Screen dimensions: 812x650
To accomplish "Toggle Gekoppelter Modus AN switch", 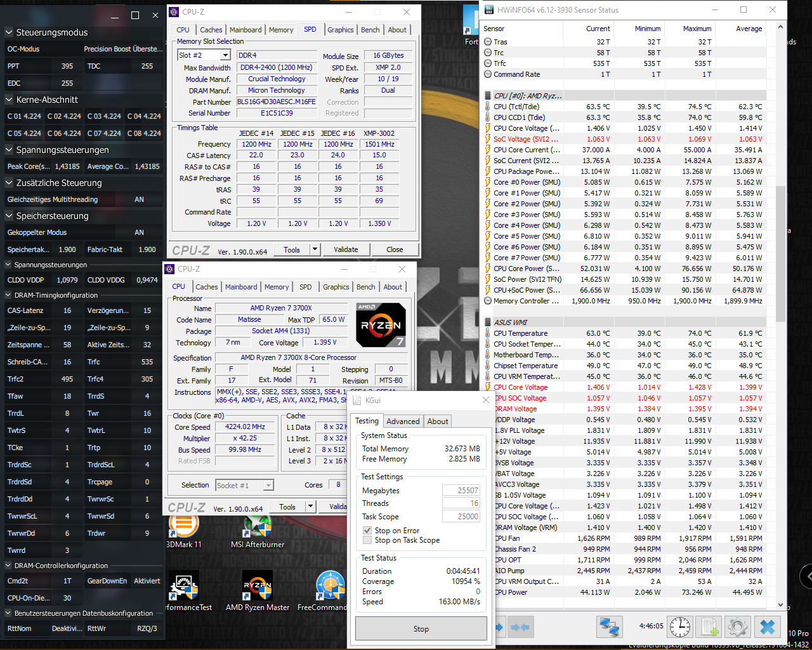I will tap(139, 232).
